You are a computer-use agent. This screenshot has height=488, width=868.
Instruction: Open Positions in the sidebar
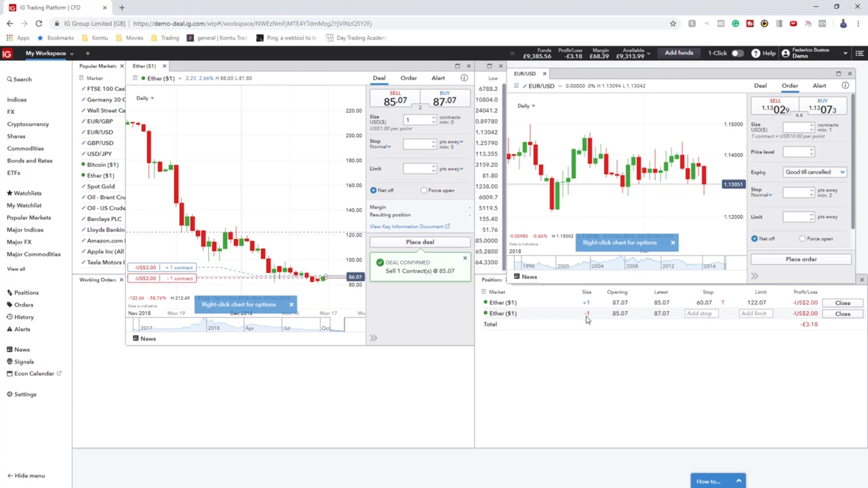(x=23, y=293)
